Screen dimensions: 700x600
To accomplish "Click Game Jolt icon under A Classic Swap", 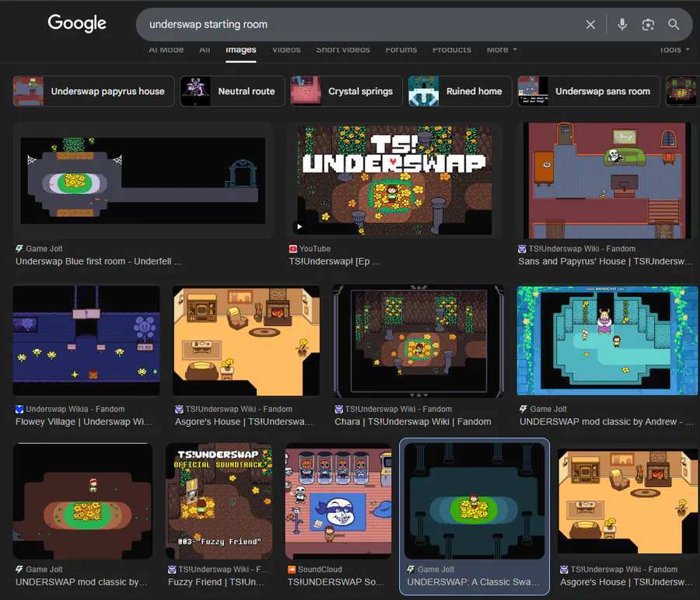I will [411, 569].
